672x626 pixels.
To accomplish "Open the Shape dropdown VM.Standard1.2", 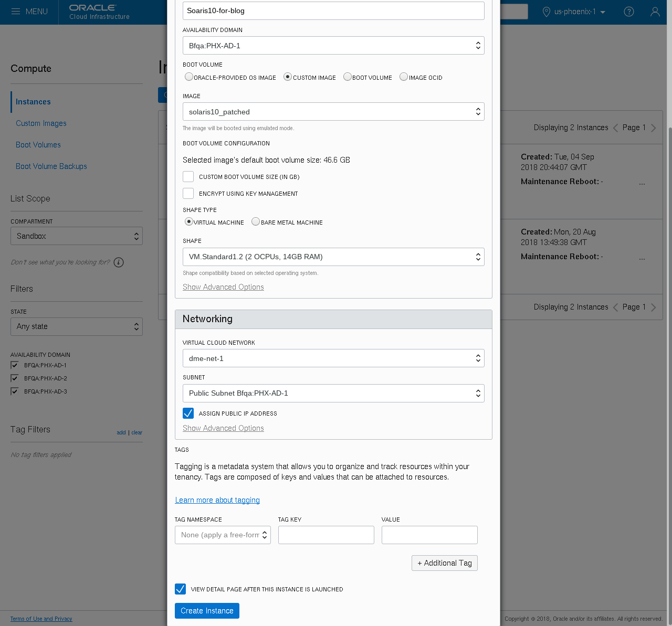I will point(333,257).
